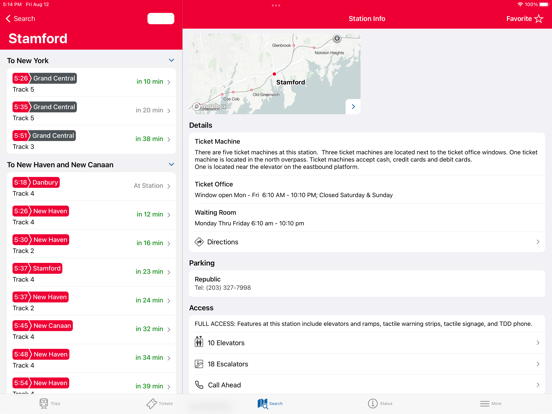Switch to the Status tab
The height and width of the screenshot is (414, 552).
[x=380, y=403]
